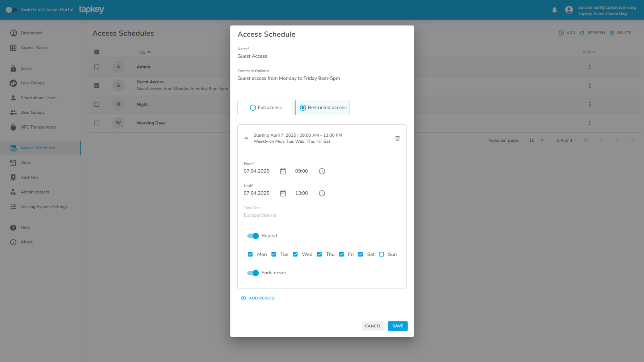Image resolution: width=644 pixels, height=362 pixels.
Task: Select the Full access option
Action: click(x=265, y=108)
